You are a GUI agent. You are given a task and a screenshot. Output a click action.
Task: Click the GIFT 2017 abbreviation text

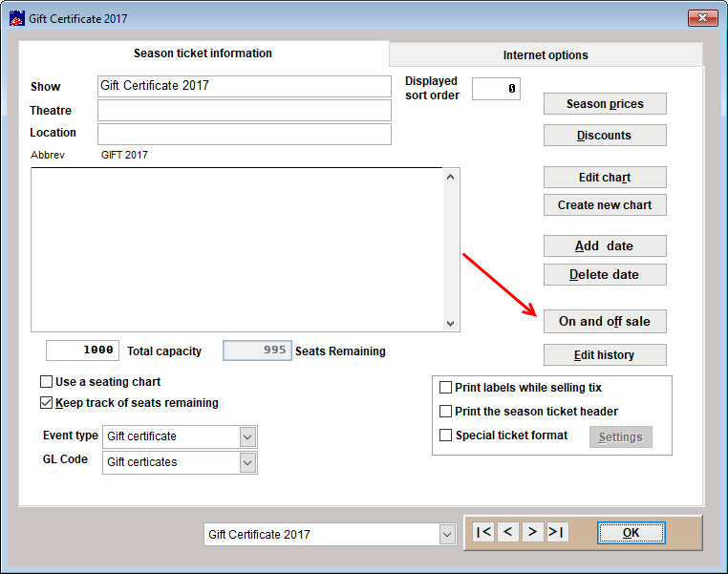point(124,155)
